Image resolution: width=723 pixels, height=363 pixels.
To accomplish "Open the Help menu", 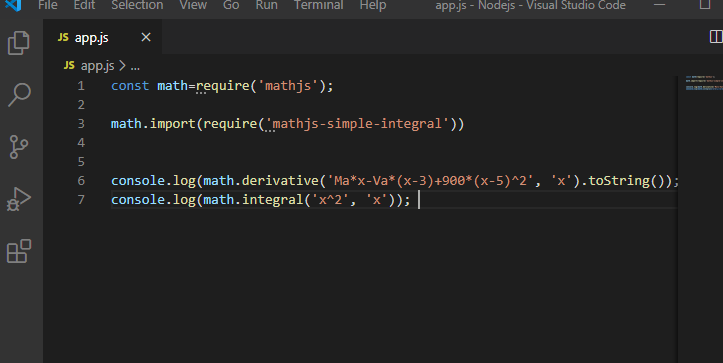I will 373,6.
